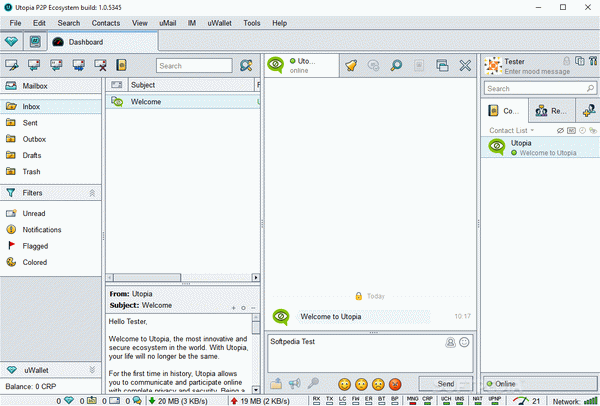Open the tools settings icon in profile header
This screenshot has height=406, width=600.
593,61
